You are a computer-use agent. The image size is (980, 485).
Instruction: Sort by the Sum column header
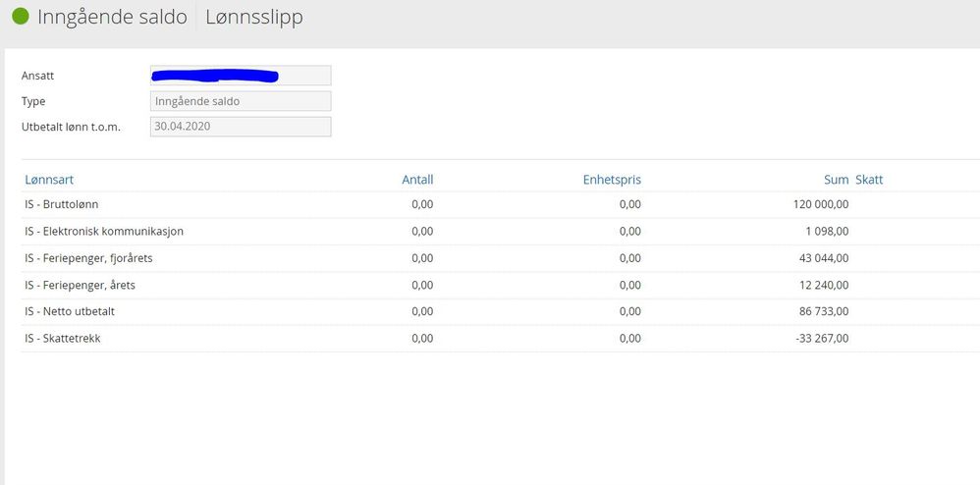[x=837, y=180]
